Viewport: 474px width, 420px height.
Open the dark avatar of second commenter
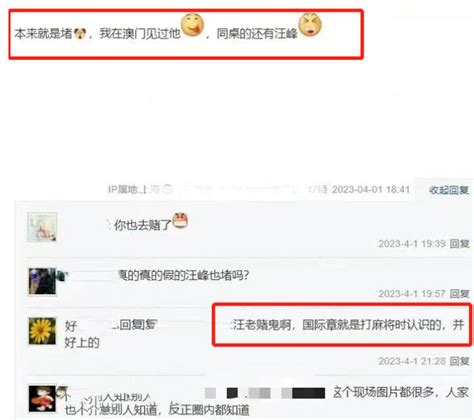coord(42,282)
